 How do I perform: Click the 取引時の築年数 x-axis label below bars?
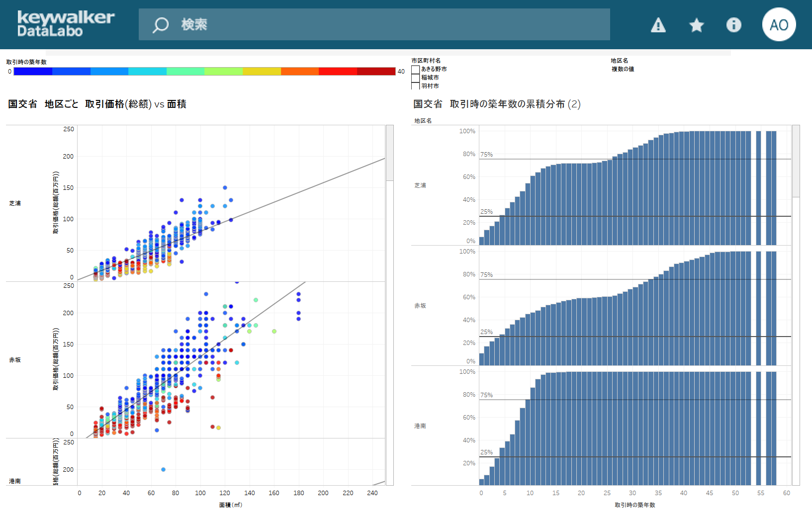(635, 505)
